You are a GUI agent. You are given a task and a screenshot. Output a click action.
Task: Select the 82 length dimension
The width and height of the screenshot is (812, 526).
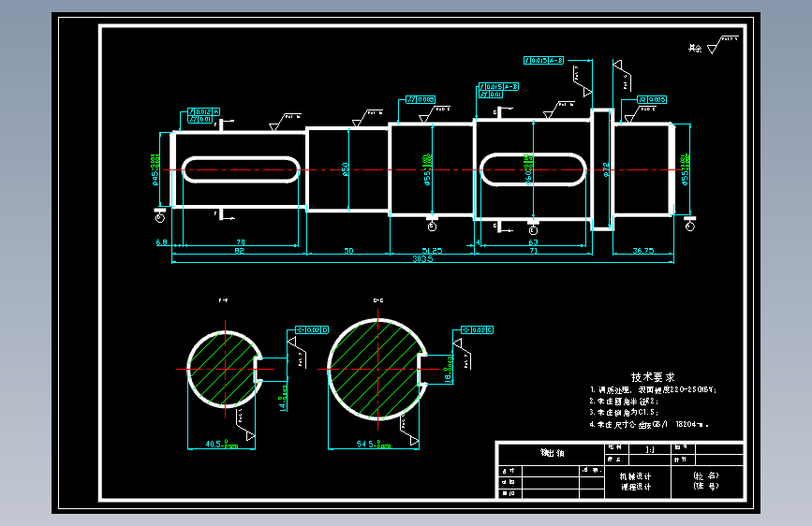(239, 251)
